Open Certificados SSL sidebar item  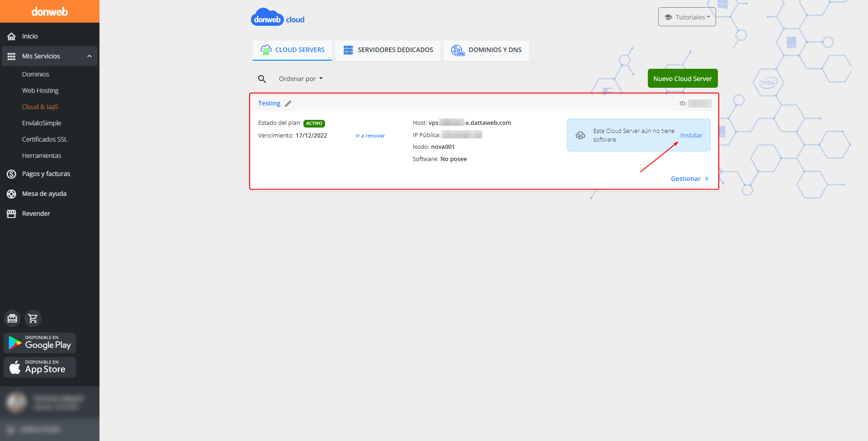45,139
